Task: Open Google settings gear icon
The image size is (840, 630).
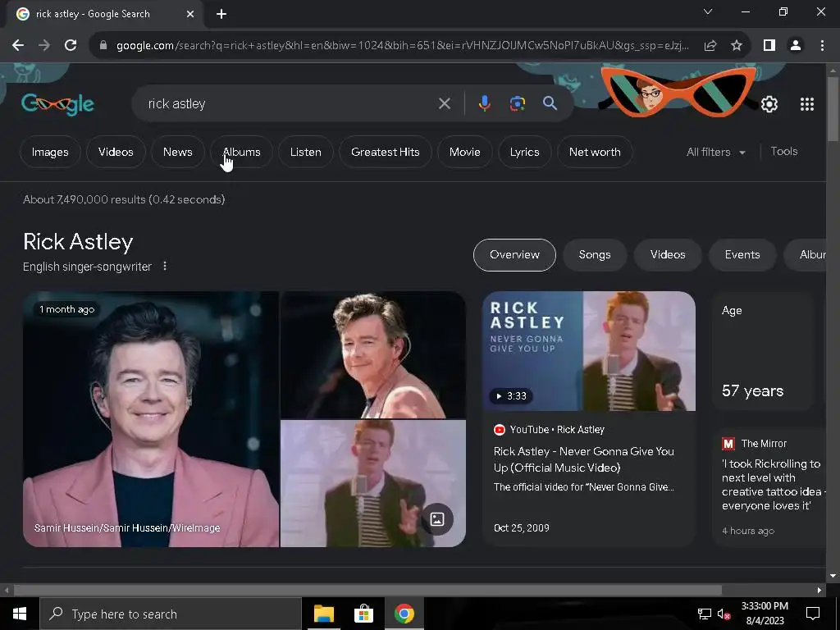Action: pyautogui.click(x=769, y=104)
